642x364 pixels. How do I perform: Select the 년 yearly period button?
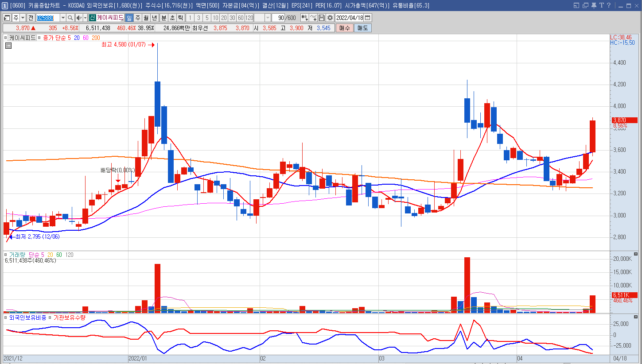coord(154,18)
